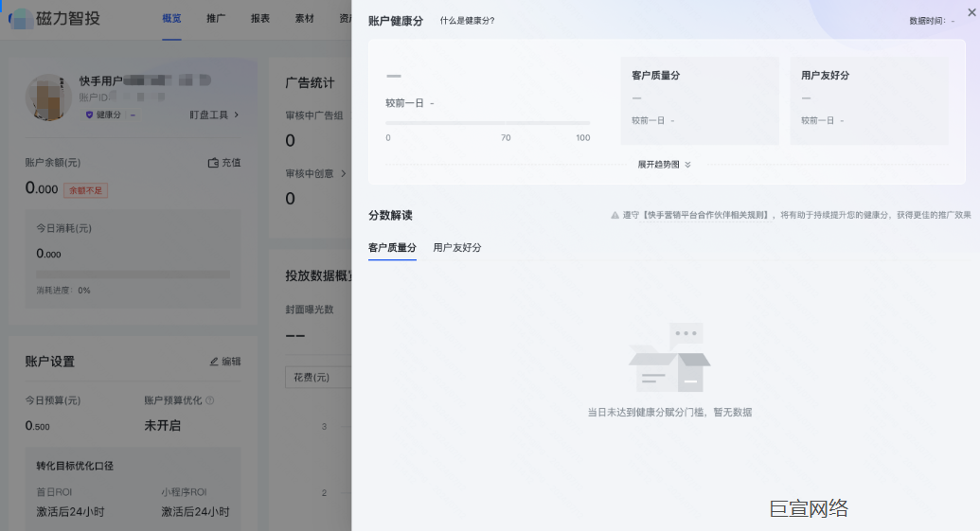Click the 消耗进度: 0% text
The height and width of the screenshot is (531, 980).
coord(63,291)
